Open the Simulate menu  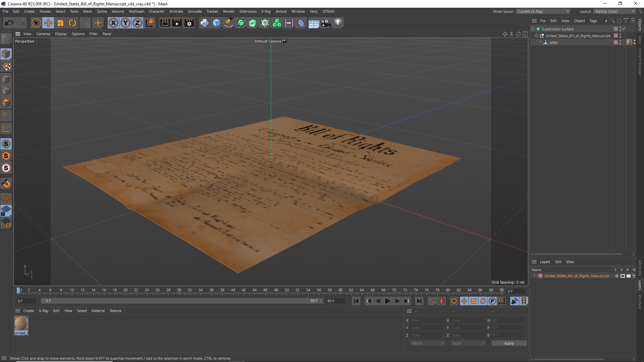[x=195, y=11]
